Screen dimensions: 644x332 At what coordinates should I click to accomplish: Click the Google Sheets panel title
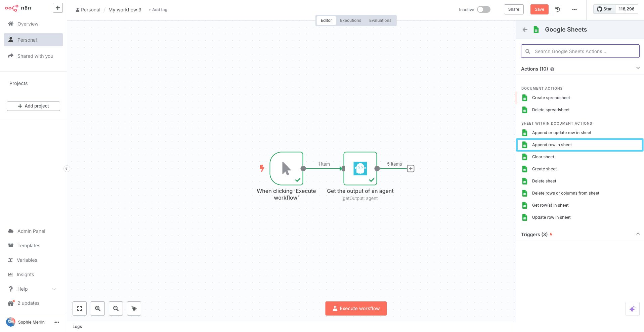point(566,30)
